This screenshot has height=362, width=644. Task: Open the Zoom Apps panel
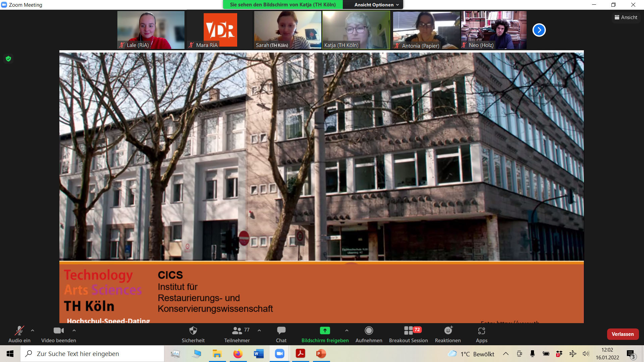pyautogui.click(x=481, y=335)
